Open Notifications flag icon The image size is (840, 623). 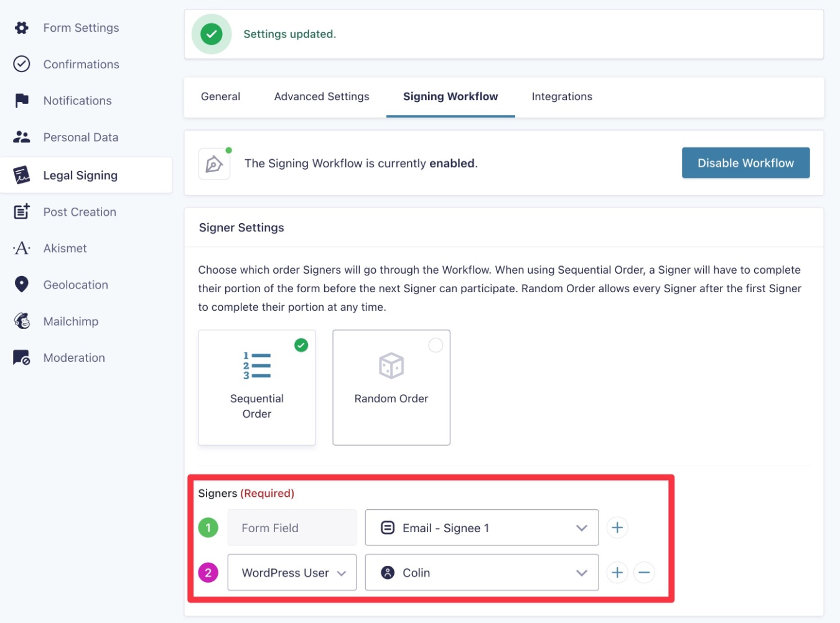pos(22,101)
